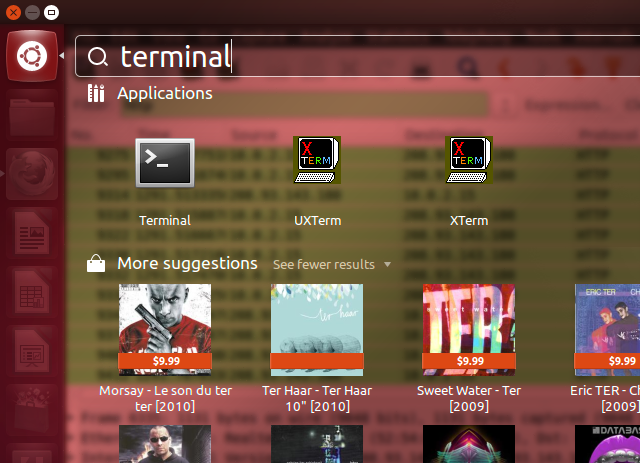Click the 'Applications' heading
This screenshot has height=463, width=640.
[165, 93]
